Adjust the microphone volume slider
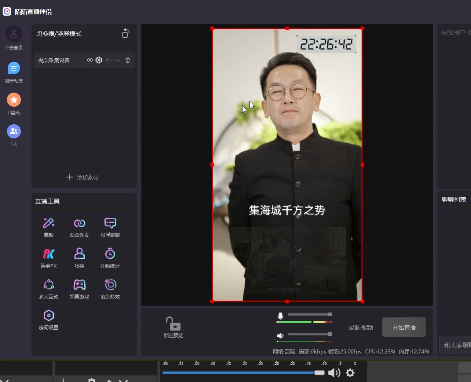 pos(310,314)
